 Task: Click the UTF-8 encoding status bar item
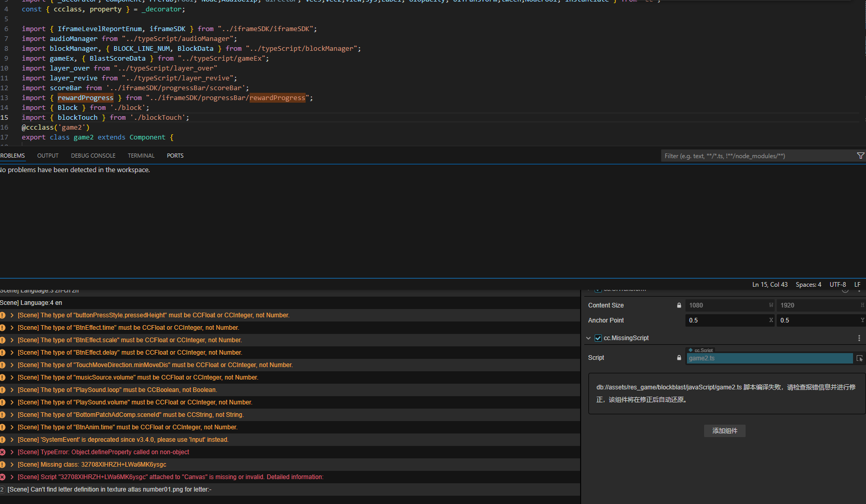click(x=837, y=285)
